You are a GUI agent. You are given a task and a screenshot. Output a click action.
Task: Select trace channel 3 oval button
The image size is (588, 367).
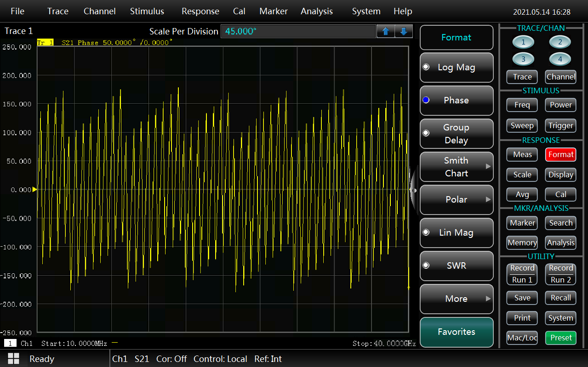[x=523, y=59]
